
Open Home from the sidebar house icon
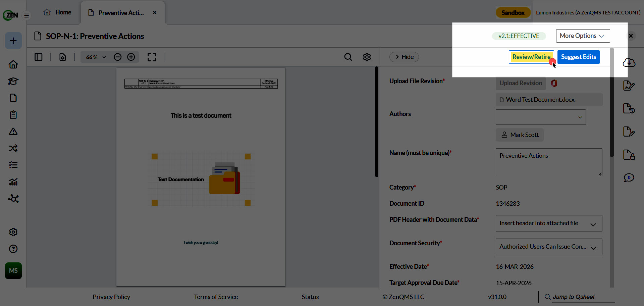[x=13, y=64]
